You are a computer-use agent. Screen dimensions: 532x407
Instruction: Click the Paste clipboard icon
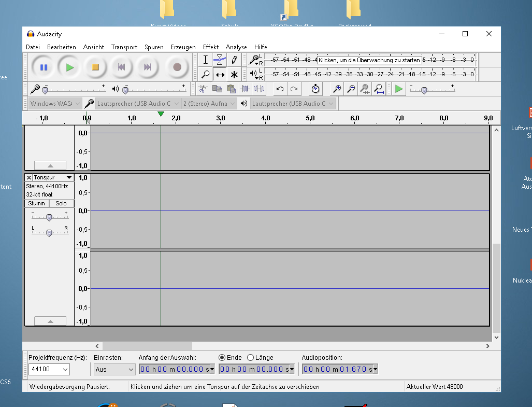[x=231, y=89]
